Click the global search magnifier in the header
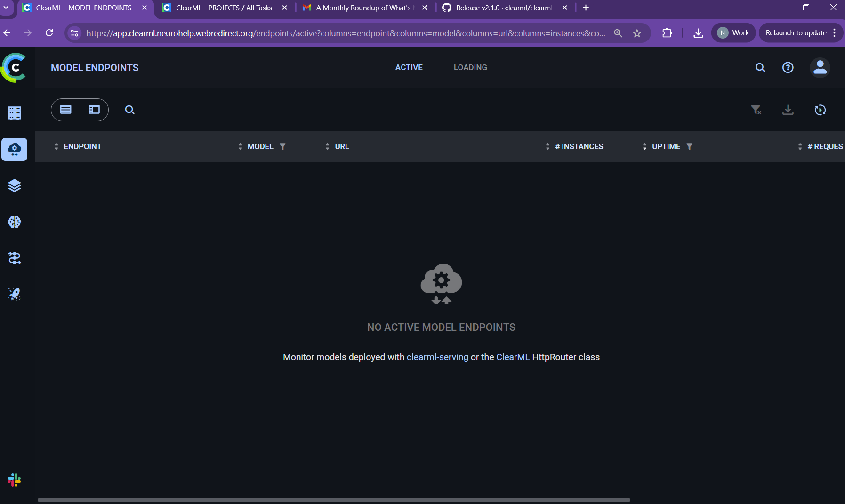The height and width of the screenshot is (504, 845). coord(760,67)
